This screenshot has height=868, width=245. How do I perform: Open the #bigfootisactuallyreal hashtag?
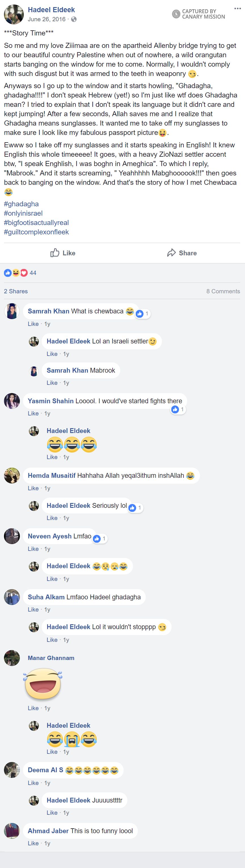point(36,223)
